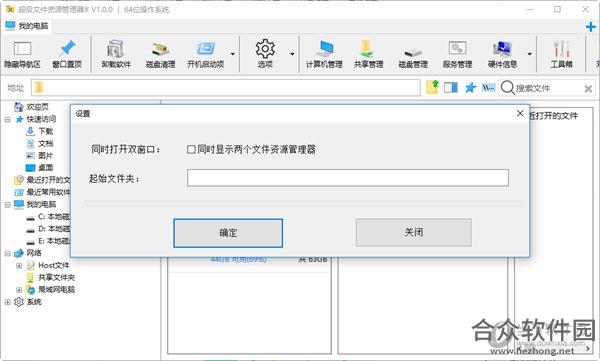
Task: Select 文档 in quick access
Action: pyautogui.click(x=46, y=144)
